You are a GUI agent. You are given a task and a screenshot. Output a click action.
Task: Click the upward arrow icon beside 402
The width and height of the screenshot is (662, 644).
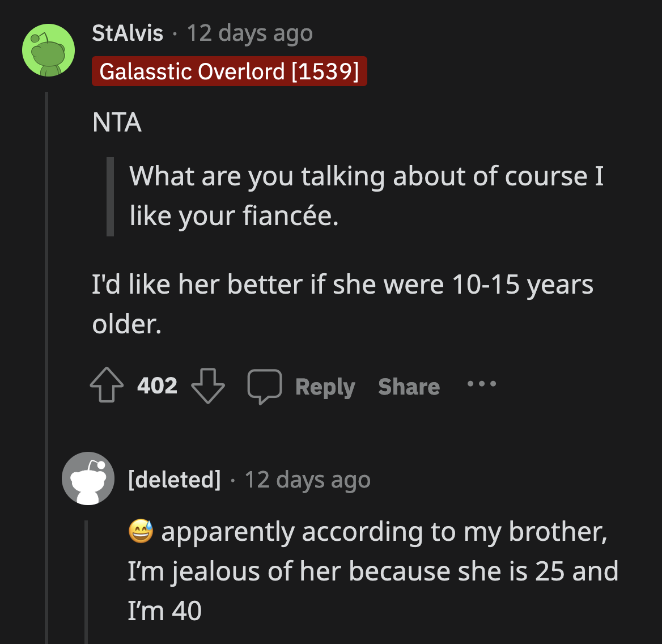107,385
